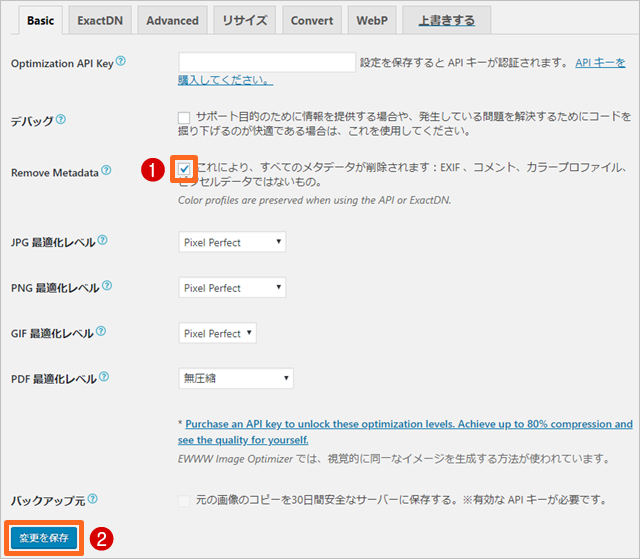Click help icon beside JPG 最適化レベル
The height and width of the screenshot is (559, 640).
click(x=104, y=241)
